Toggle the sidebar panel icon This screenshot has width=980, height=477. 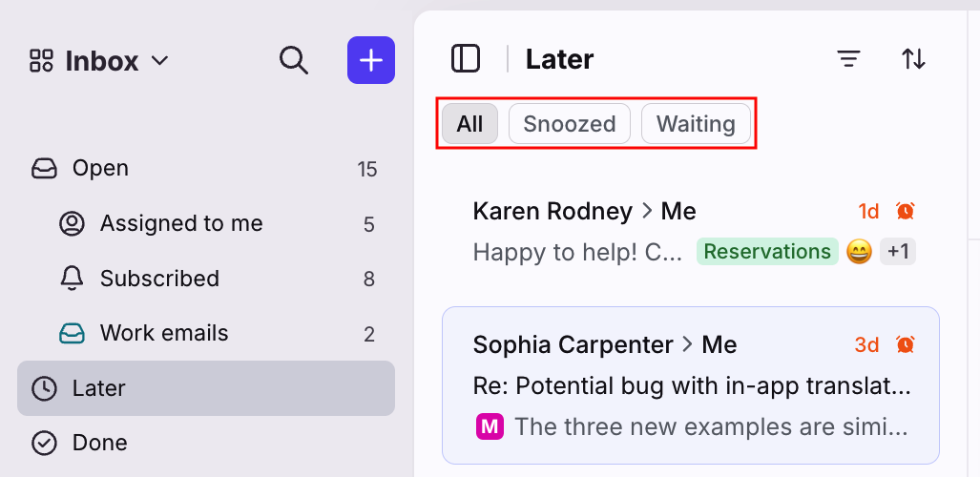(x=466, y=59)
